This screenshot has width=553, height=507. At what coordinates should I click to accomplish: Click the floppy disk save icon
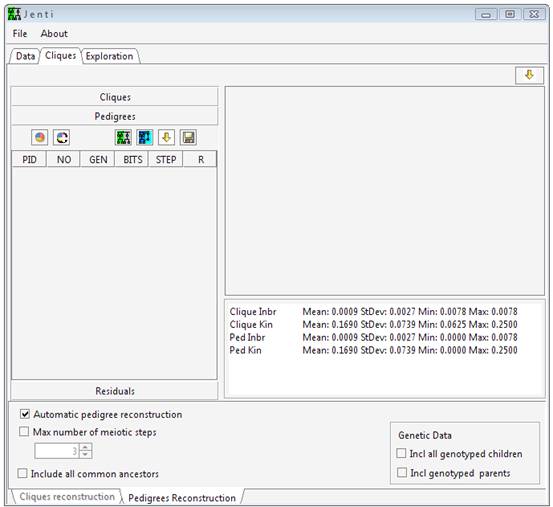(x=188, y=137)
